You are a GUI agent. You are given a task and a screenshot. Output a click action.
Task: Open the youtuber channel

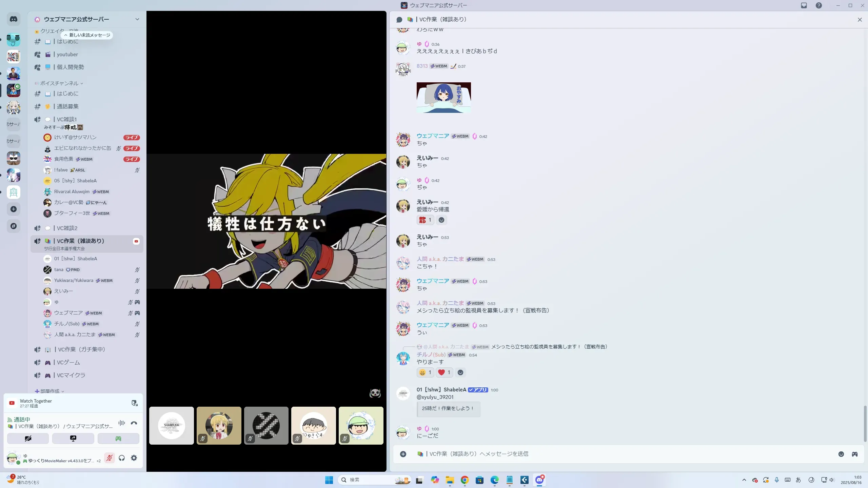pos(67,55)
